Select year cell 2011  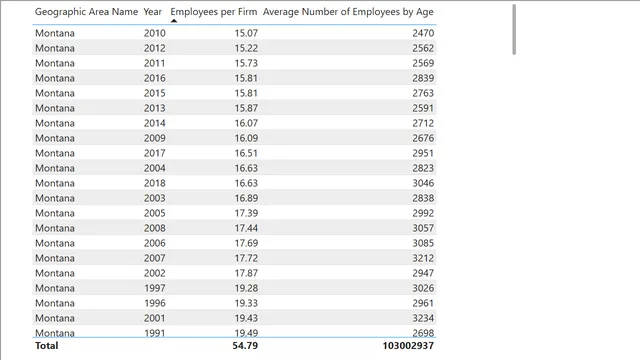(x=155, y=63)
